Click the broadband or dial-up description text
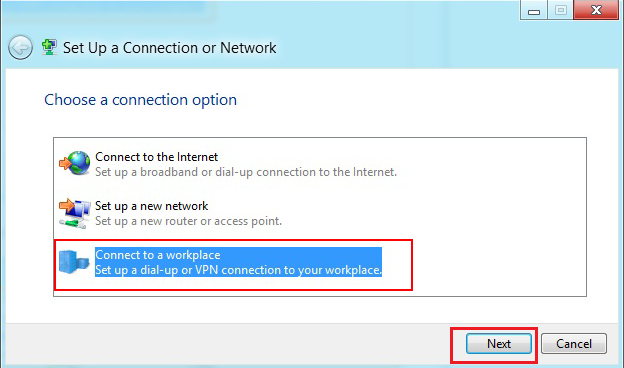 pos(246,172)
